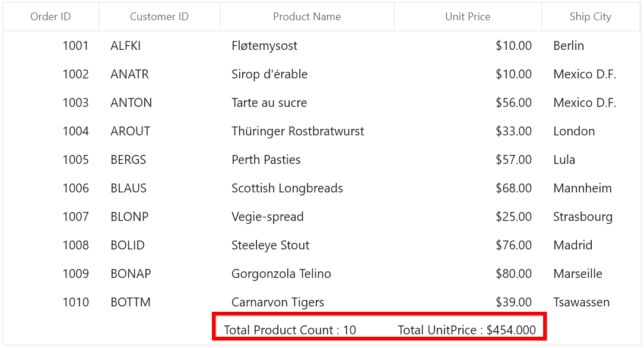Sort by the Customer ID column header
The width and height of the screenshot is (644, 348).
pos(159,17)
